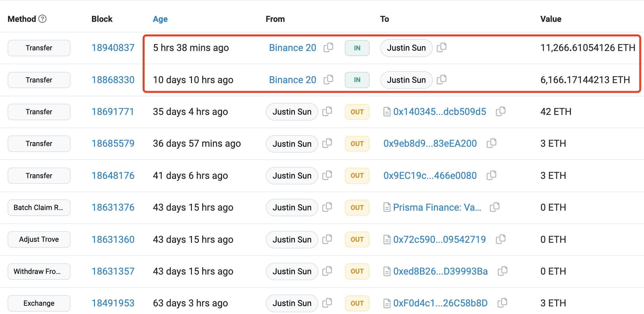Image resolution: width=644 pixels, height=314 pixels.
Task: Click the contract icon beside 0xed8B26...D39993Ba
Action: [x=387, y=271]
